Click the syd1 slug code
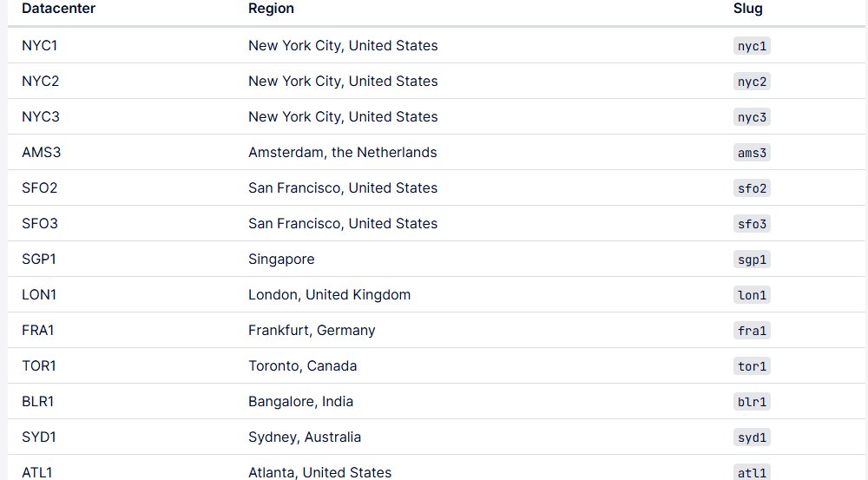 [x=752, y=437]
